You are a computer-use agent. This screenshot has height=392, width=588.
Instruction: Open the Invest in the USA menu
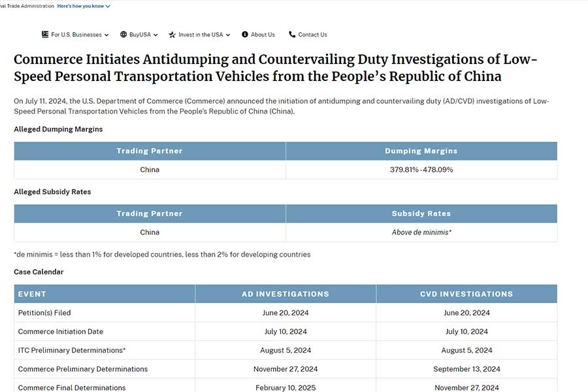(x=199, y=35)
